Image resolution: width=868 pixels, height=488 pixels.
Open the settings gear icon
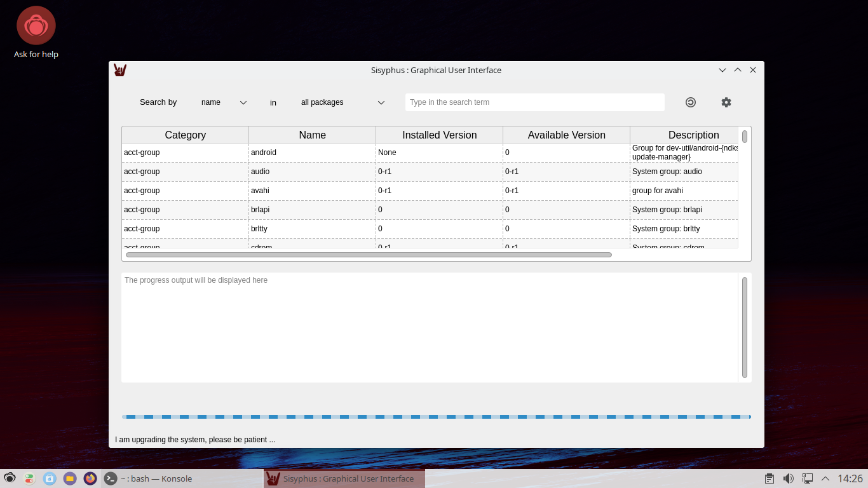point(726,102)
